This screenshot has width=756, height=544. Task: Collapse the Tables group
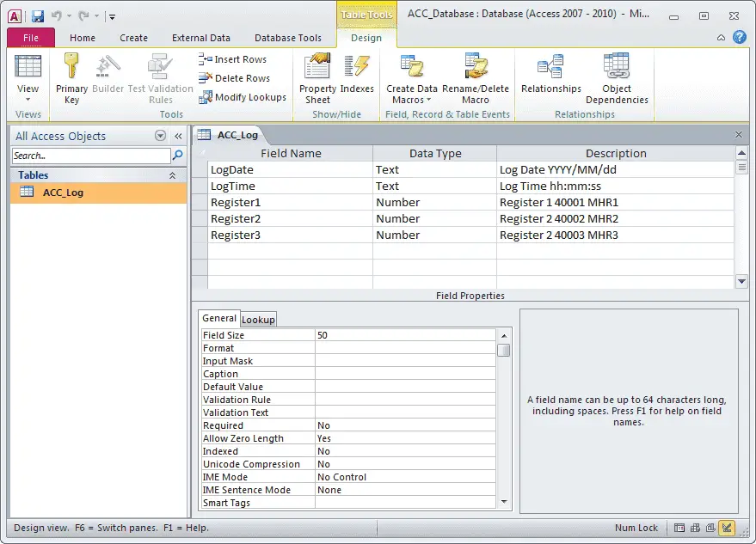(172, 175)
